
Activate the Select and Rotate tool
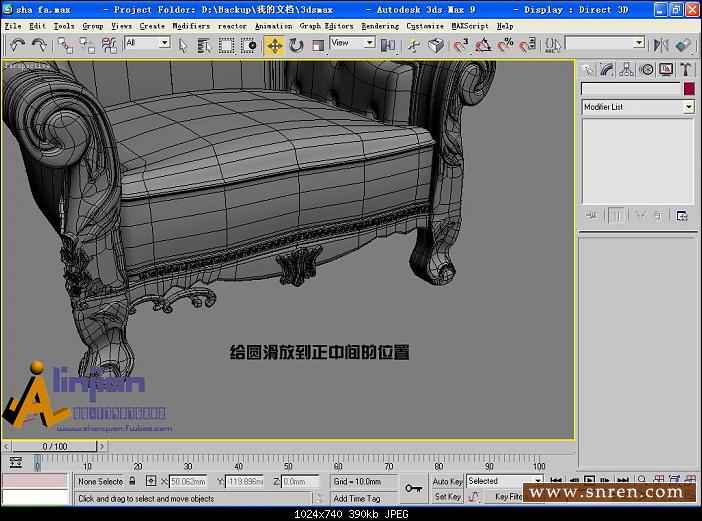click(x=296, y=45)
